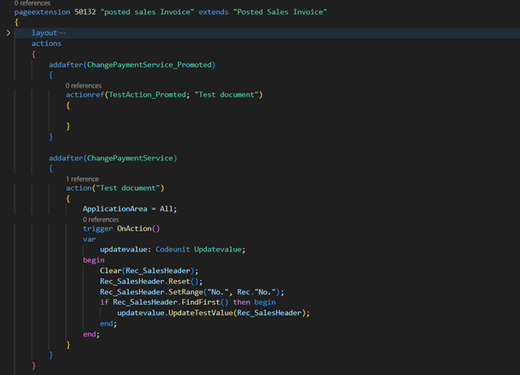Click the SetRange method call
Viewport: 520px width, 375px height.
click(186, 292)
